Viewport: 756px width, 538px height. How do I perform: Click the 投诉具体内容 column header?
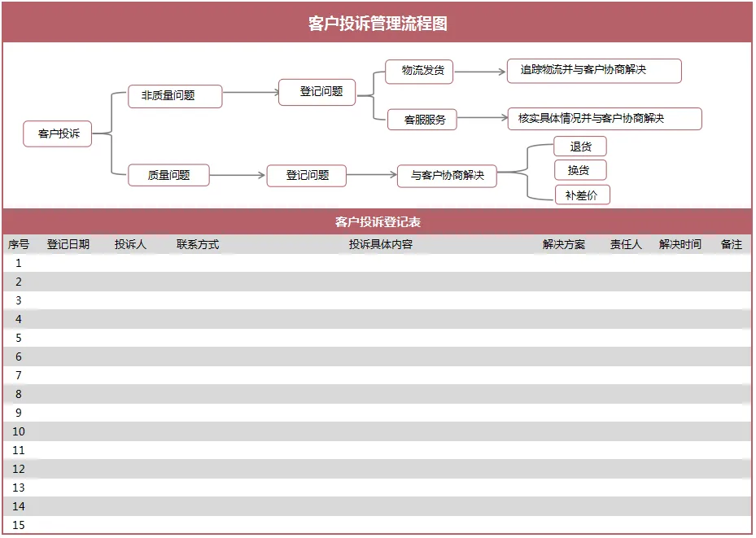(381, 244)
